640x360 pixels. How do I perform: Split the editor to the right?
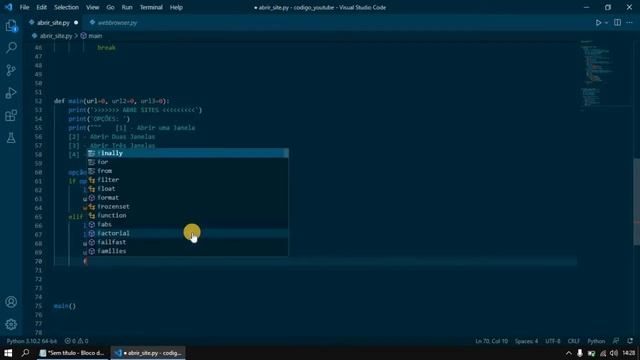617,23
